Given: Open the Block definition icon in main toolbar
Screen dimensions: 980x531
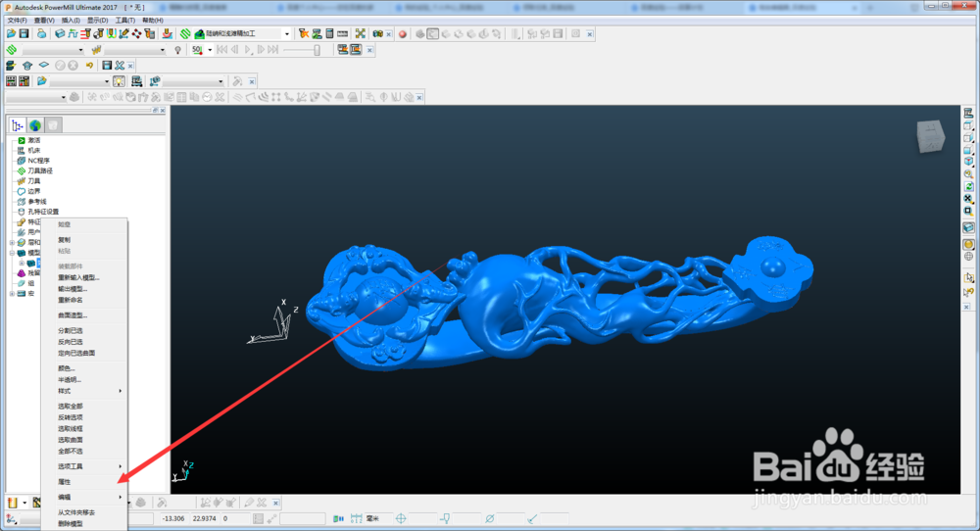Looking at the screenshot, I should [x=60, y=33].
